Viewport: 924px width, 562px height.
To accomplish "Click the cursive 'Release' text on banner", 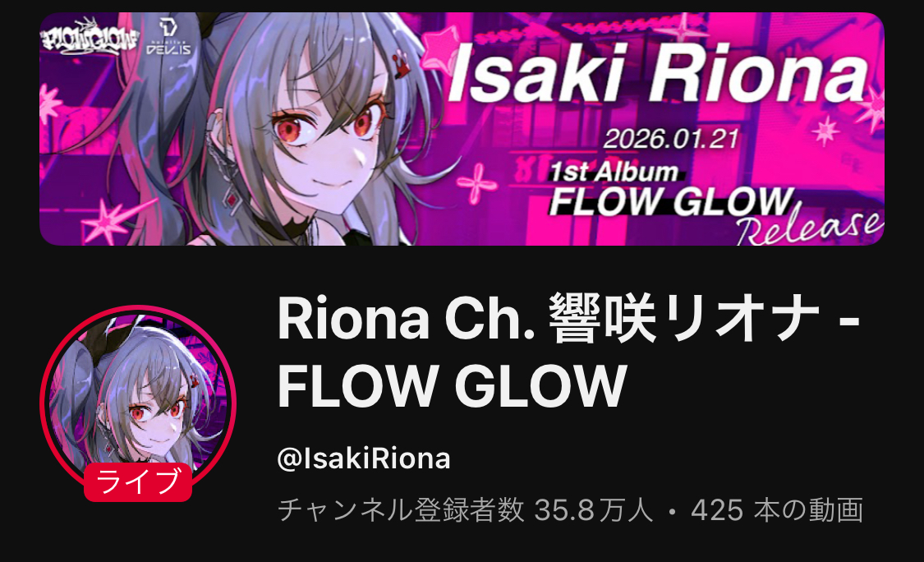I will (x=808, y=226).
